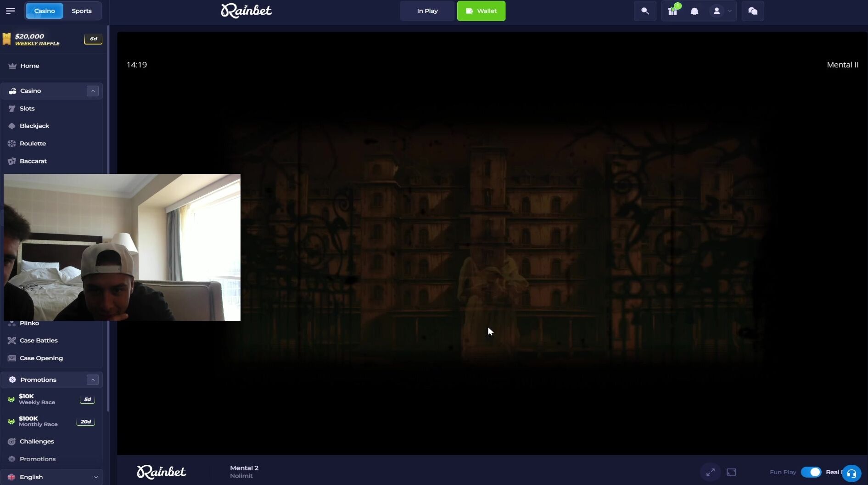
Task: Click the Case Opening icon
Action: (12, 358)
